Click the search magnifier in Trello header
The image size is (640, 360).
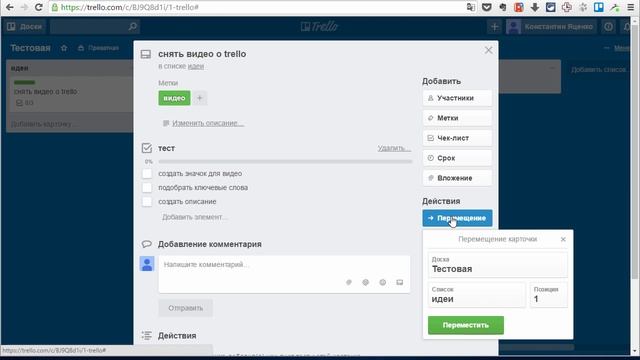point(133,27)
